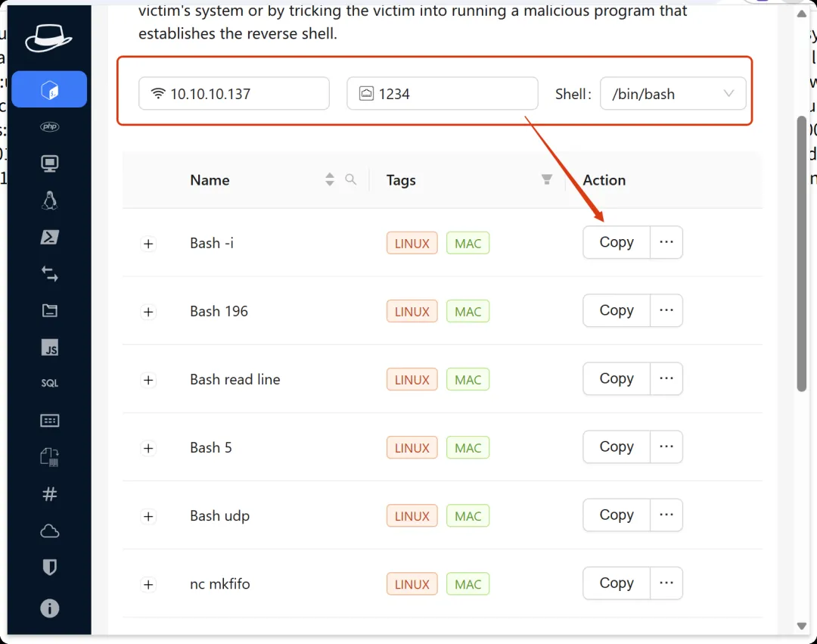Expand the nc mkfifo row

pyautogui.click(x=148, y=584)
